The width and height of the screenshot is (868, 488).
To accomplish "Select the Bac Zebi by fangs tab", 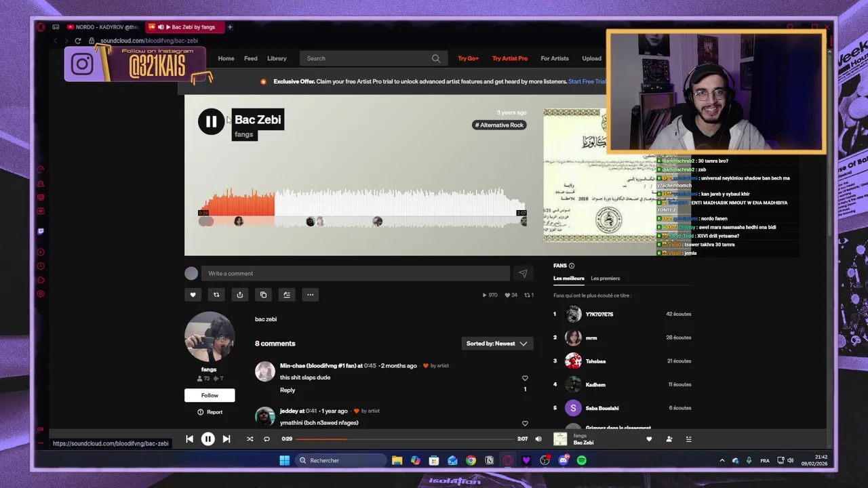I will [x=185, y=27].
